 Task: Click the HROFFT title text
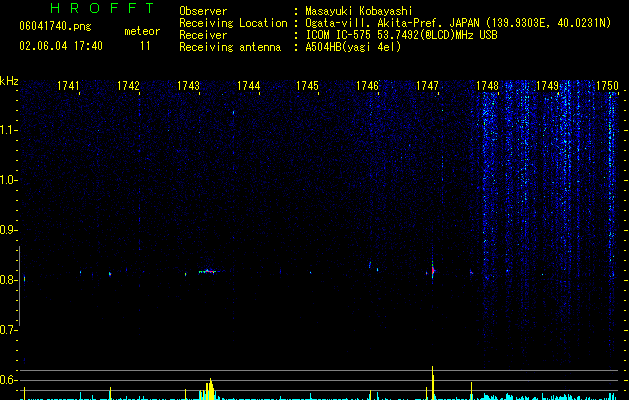102,8
